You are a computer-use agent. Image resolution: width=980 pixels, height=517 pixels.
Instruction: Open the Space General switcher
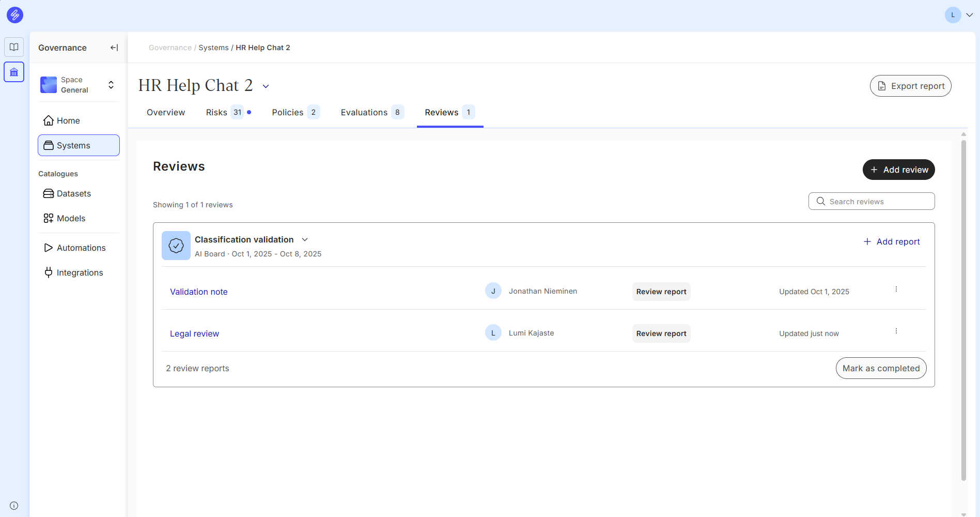(x=79, y=85)
